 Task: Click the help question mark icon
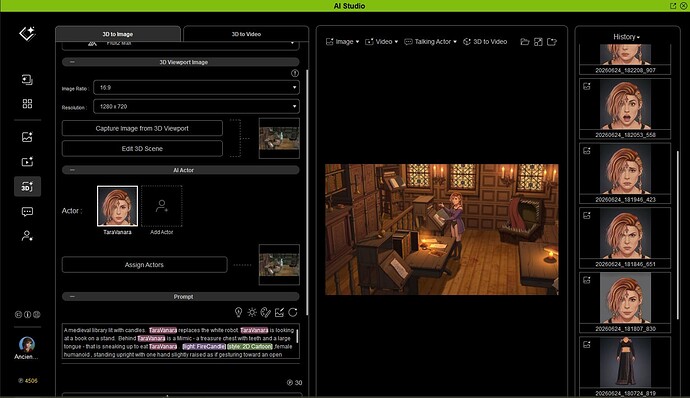295,73
